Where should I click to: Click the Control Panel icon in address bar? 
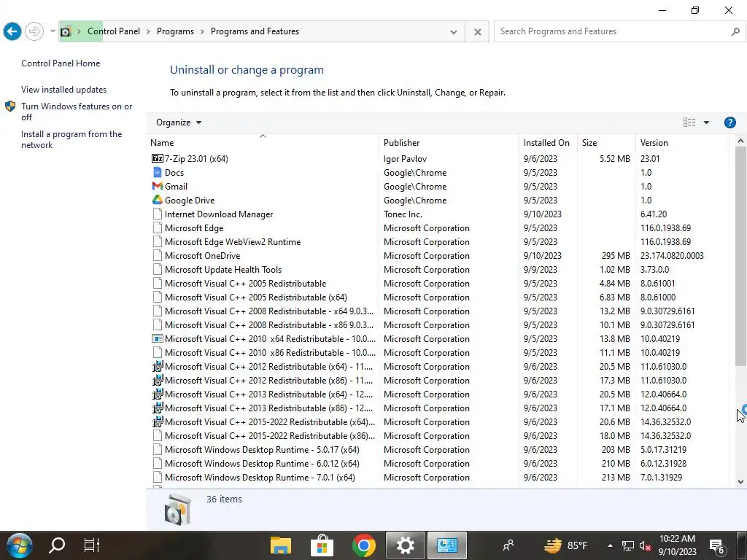click(66, 31)
